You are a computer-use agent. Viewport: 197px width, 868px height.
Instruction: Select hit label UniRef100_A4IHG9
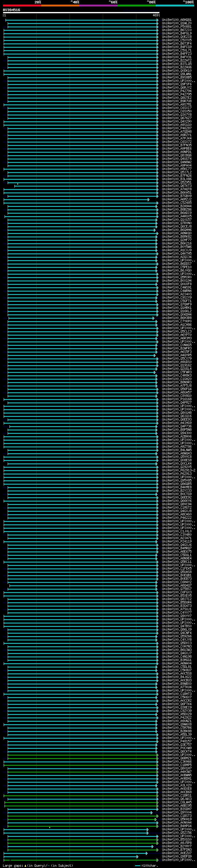click(176, 423)
